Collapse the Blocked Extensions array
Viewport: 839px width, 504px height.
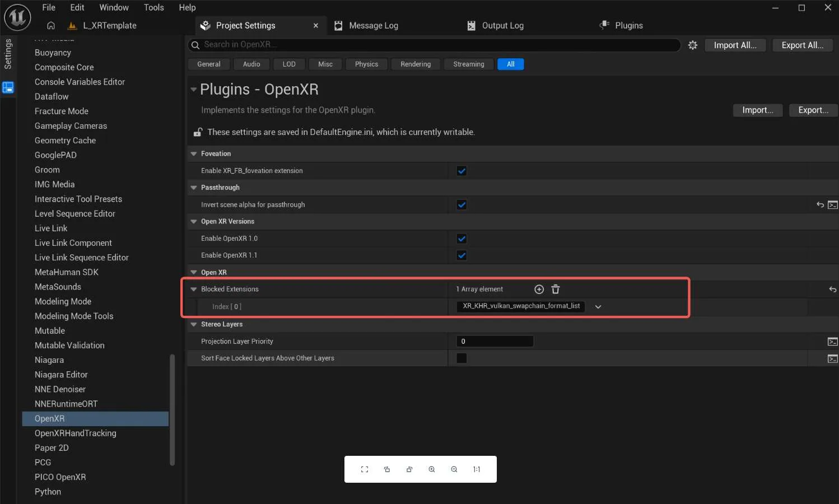[x=194, y=289]
